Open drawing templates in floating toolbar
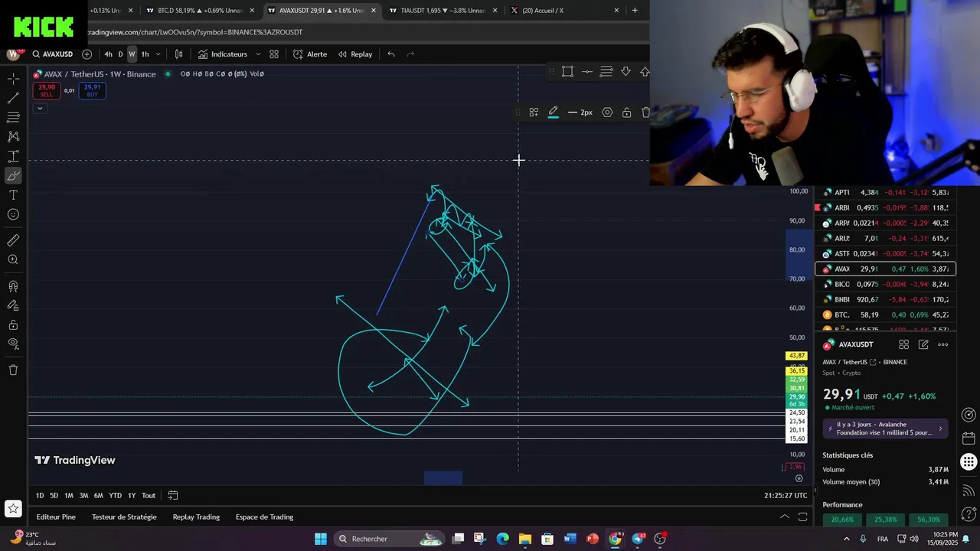This screenshot has height=551, width=980. [x=534, y=112]
